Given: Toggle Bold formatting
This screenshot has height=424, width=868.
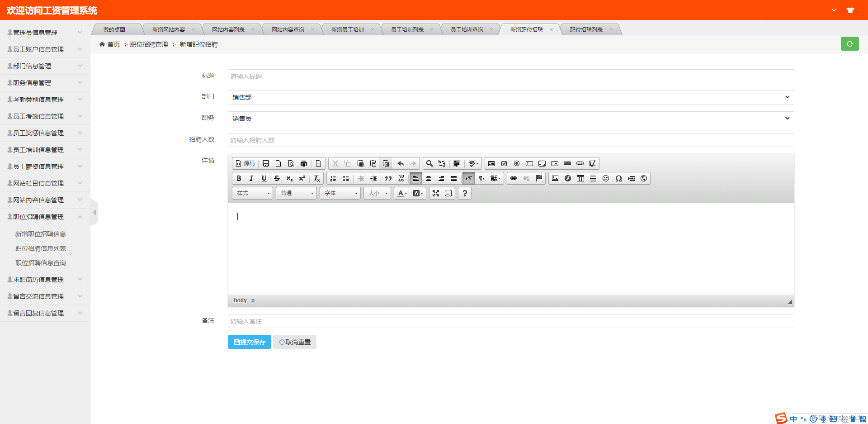Looking at the screenshot, I should point(239,178).
